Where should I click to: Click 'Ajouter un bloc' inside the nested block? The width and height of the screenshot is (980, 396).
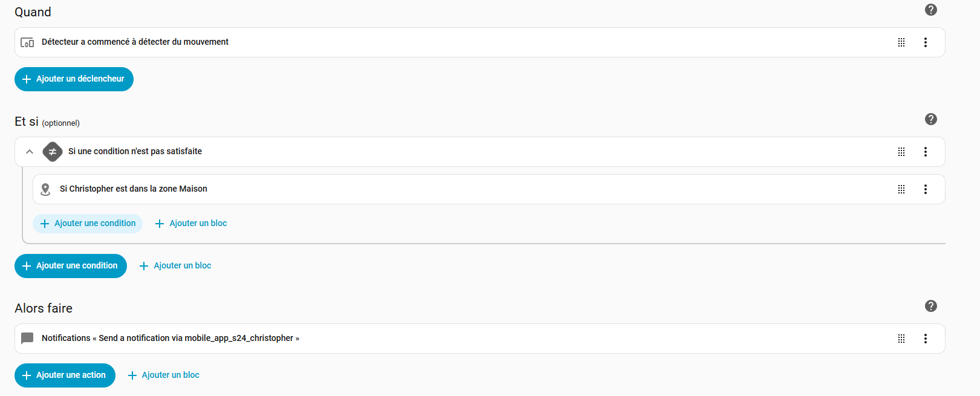(191, 224)
